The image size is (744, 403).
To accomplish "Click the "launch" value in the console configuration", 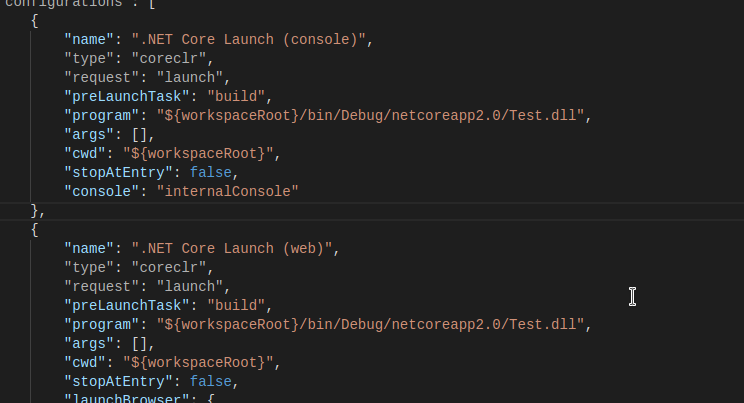I will pyautogui.click(x=189, y=78).
